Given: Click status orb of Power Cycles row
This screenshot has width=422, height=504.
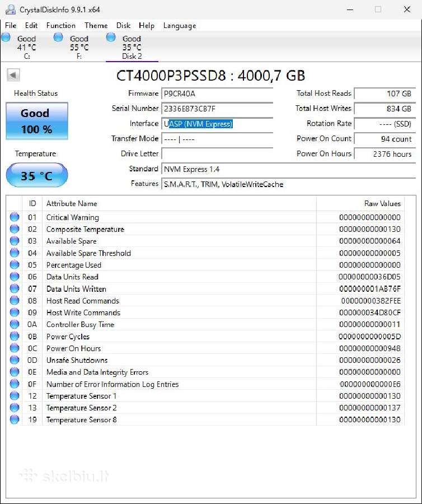Looking at the screenshot, I should pos(15,336).
